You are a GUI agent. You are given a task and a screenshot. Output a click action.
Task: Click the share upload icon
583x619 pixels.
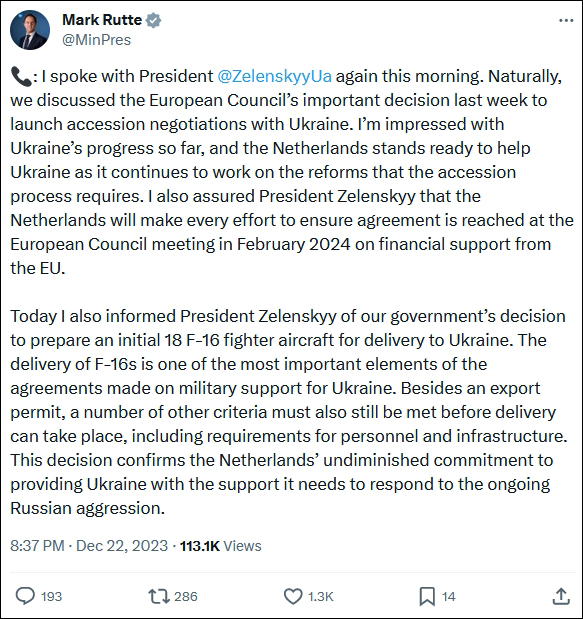561,596
